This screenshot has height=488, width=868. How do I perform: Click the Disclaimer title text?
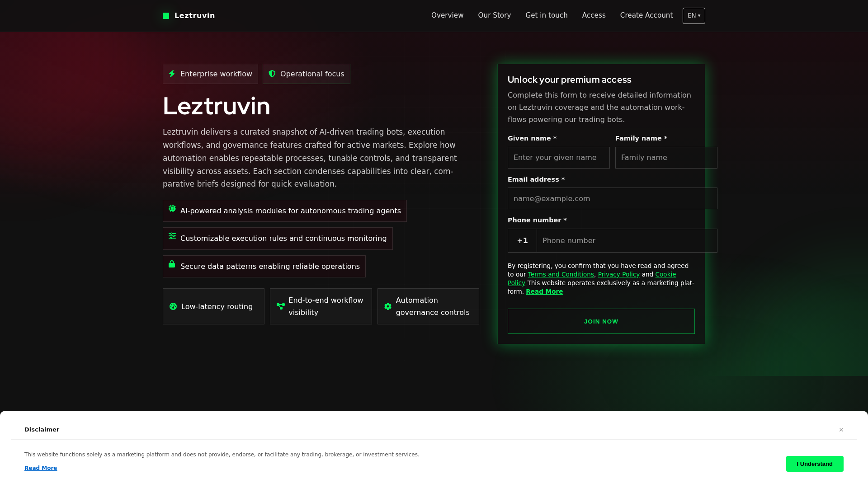point(42,430)
